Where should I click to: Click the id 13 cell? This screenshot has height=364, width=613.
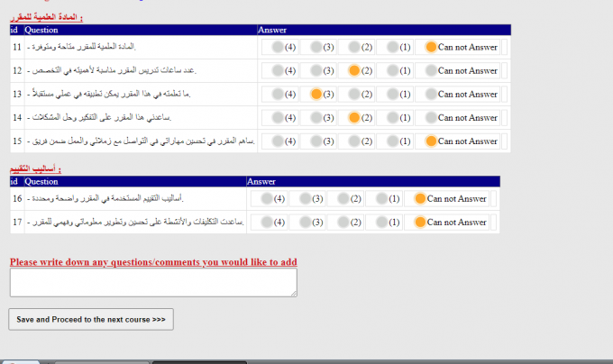click(17, 94)
